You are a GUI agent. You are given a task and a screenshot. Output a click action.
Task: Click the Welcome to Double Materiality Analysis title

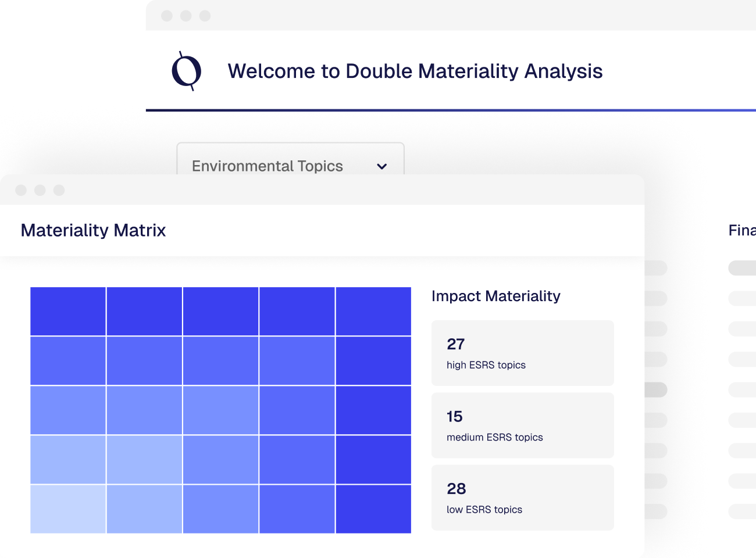pos(415,71)
